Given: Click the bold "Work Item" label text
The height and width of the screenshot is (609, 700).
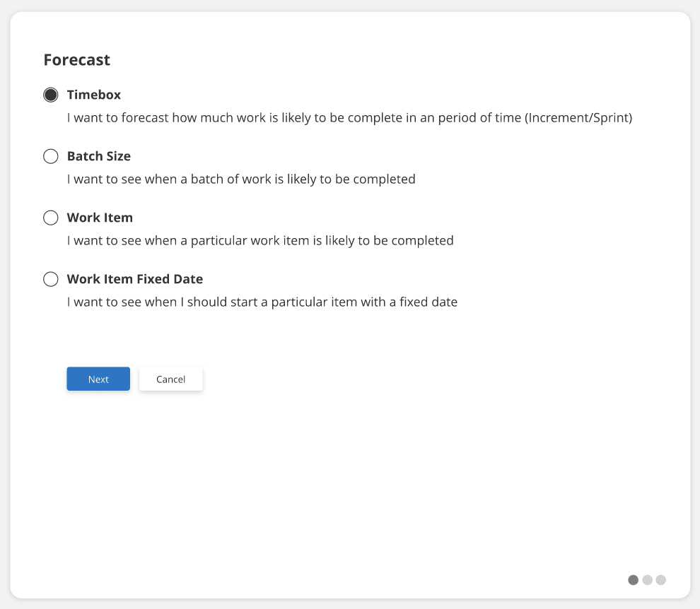Looking at the screenshot, I should [100, 218].
